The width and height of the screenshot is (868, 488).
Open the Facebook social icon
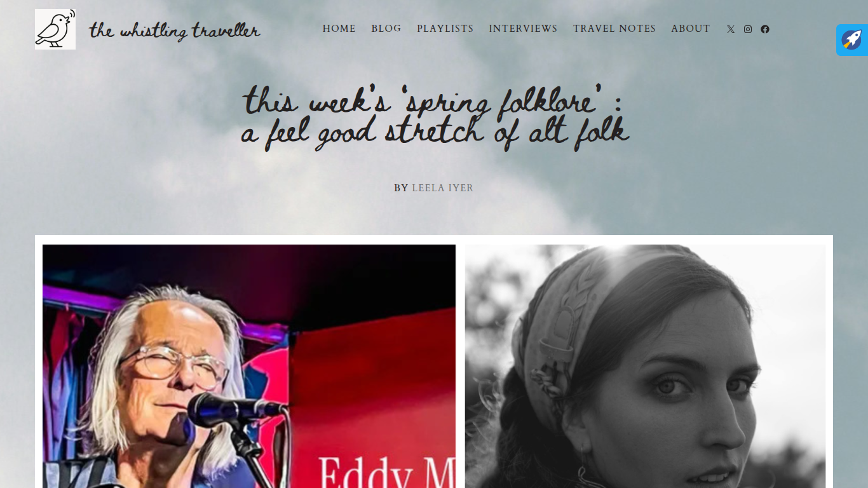765,29
